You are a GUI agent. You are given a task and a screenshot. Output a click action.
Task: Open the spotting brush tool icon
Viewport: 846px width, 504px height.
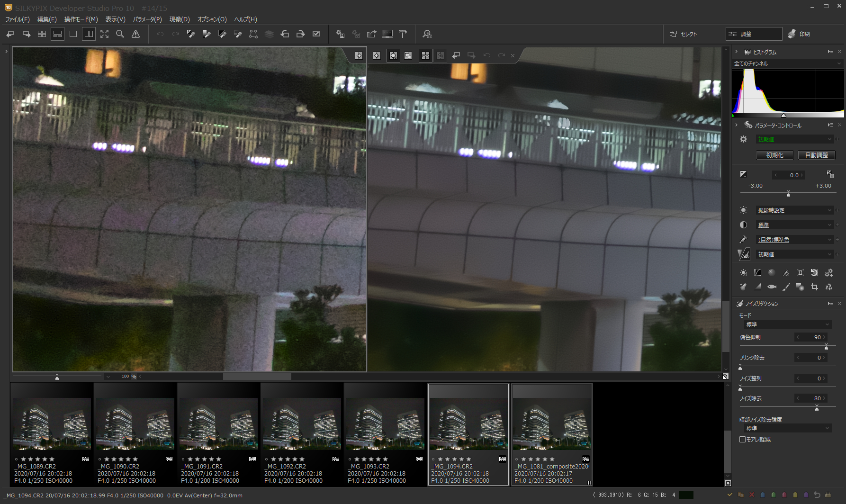pyautogui.click(x=786, y=287)
